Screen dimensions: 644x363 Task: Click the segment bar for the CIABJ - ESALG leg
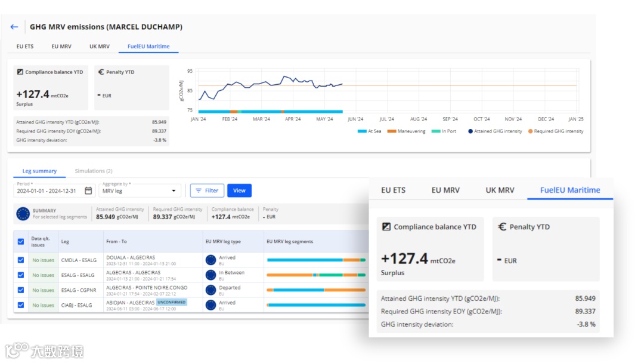[x=316, y=305]
